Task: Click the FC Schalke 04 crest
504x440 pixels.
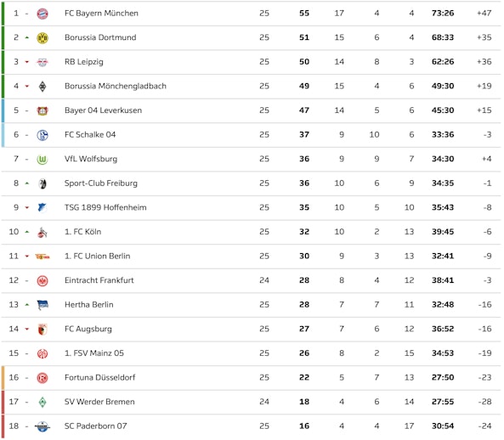Action: pos(42,135)
